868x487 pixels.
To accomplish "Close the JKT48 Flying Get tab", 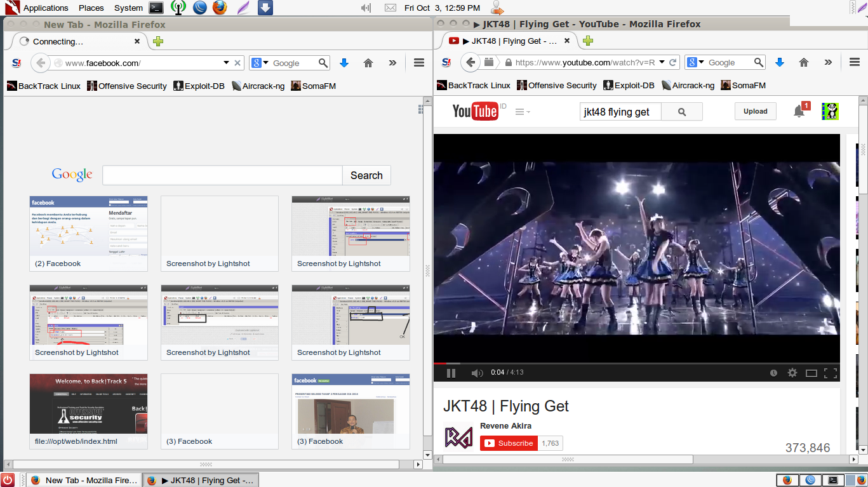I will tap(567, 41).
